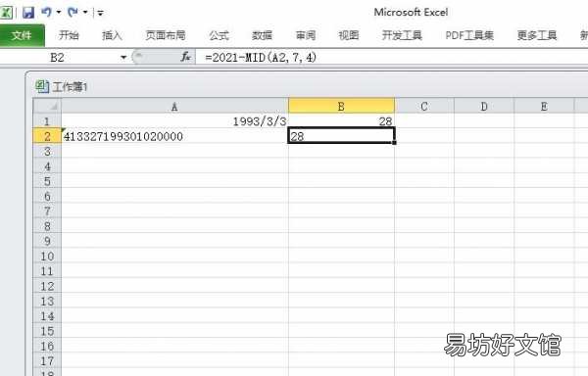Undo the last action
The image size is (588, 376).
(x=46, y=13)
